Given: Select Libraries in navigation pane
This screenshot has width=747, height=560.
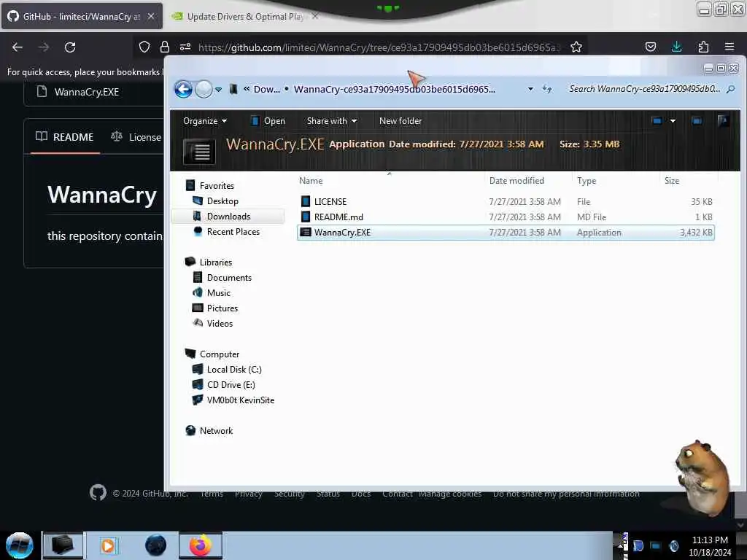Looking at the screenshot, I should [216, 262].
